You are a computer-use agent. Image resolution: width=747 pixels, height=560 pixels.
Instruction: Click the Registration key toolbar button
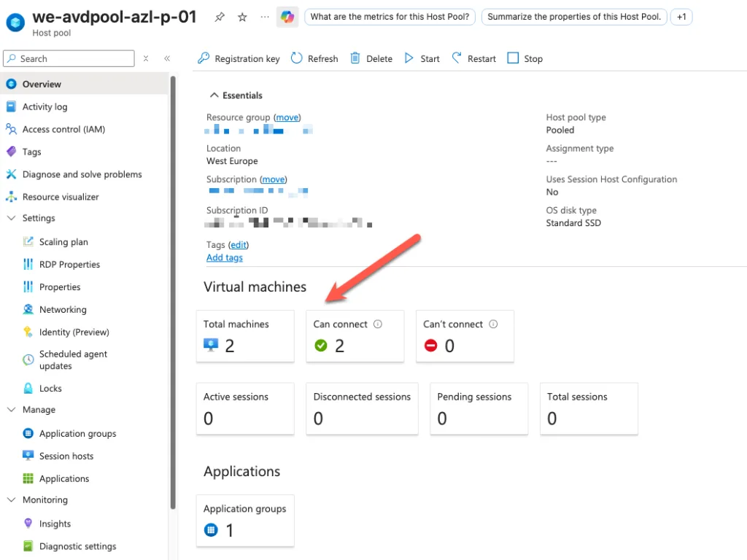(x=239, y=58)
